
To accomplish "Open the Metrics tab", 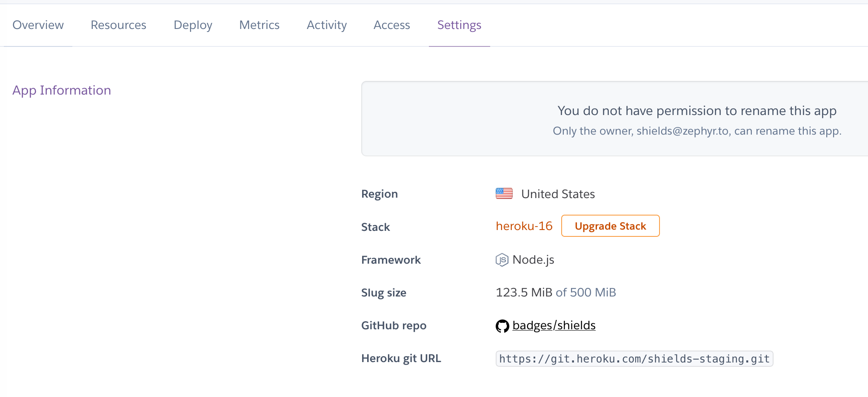I will (259, 25).
